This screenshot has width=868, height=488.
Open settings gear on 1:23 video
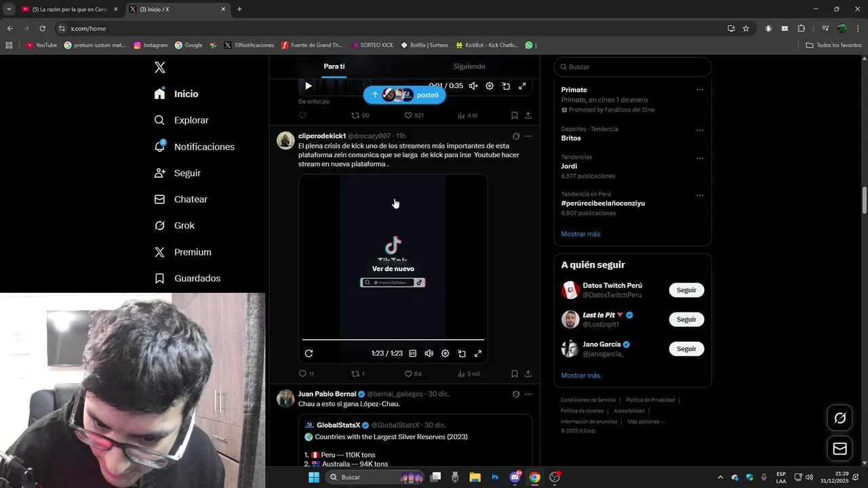point(446,354)
